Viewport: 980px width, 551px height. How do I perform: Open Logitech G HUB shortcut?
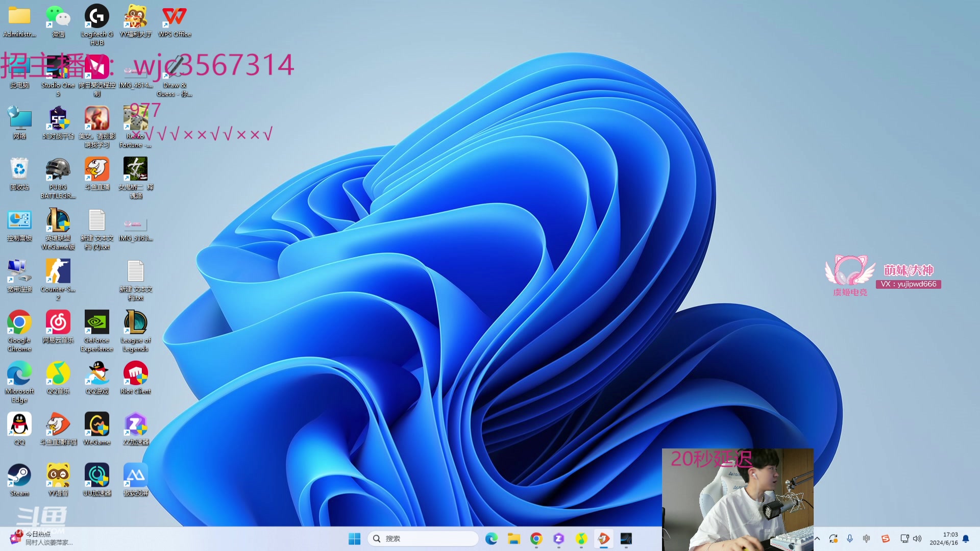(x=97, y=24)
